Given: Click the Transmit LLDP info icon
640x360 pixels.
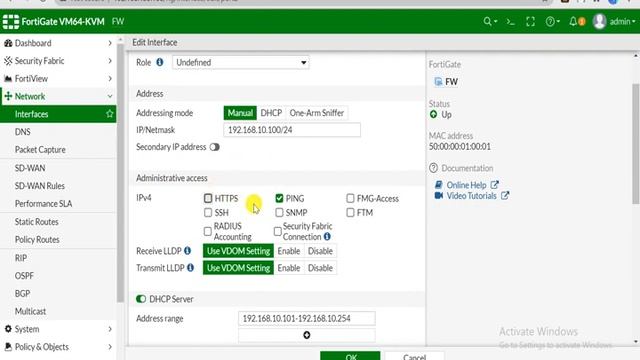Looking at the screenshot, I should [x=190, y=268].
